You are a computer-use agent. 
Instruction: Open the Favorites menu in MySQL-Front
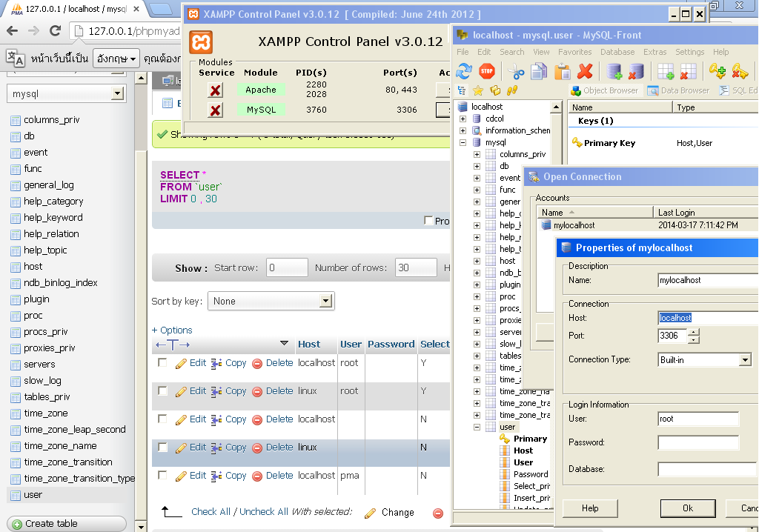(x=574, y=52)
